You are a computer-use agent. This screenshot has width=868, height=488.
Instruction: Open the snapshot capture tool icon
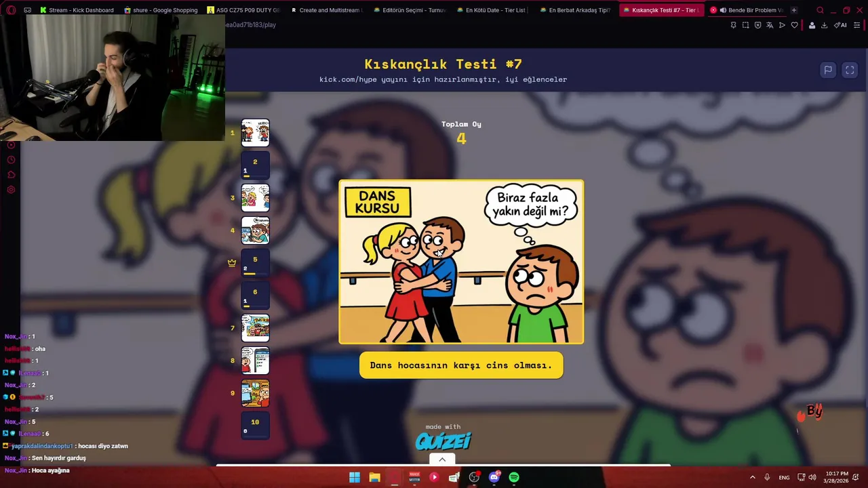coord(745,25)
